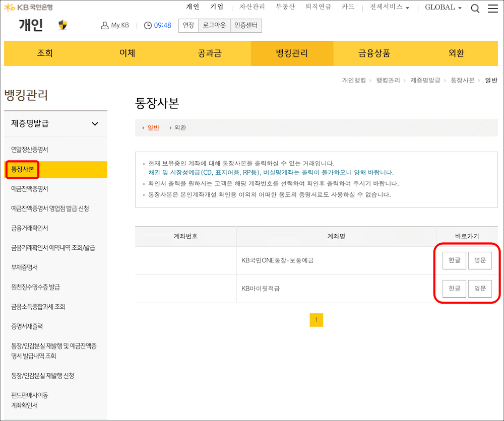Screen dimensions: 504x421
Task: Open 금융거래확인서 in sidebar
Action: pyautogui.click(x=30, y=228)
